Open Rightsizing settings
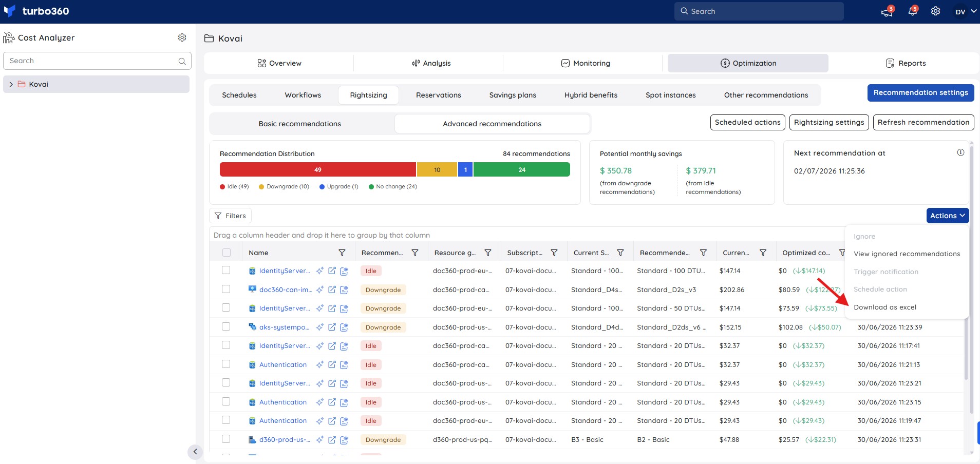980x464 pixels. pyautogui.click(x=829, y=122)
